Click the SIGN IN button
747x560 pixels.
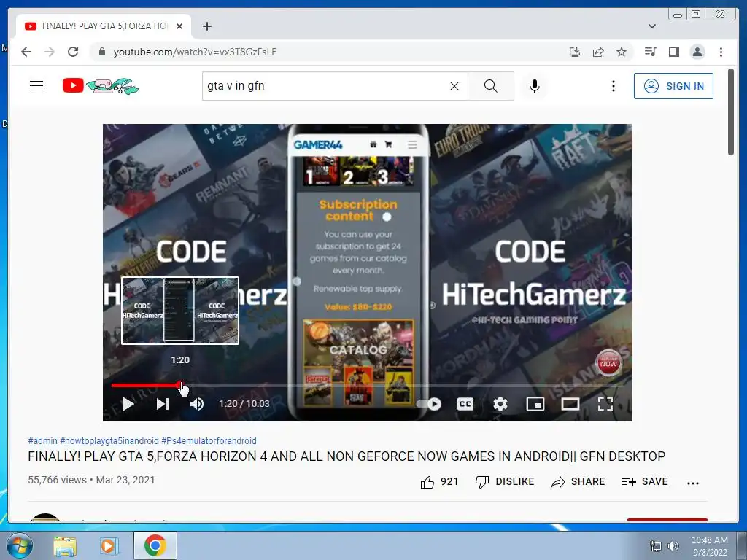pyautogui.click(x=673, y=86)
